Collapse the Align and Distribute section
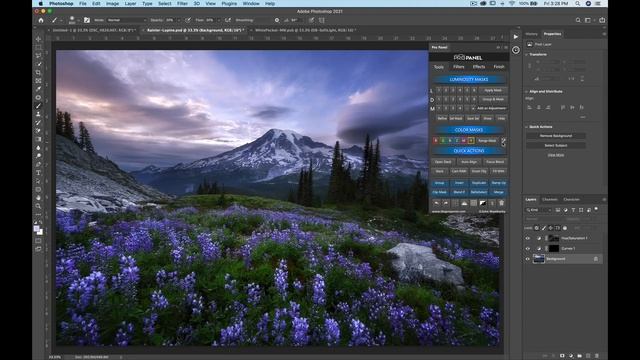This screenshot has width=640, height=360. click(527, 91)
